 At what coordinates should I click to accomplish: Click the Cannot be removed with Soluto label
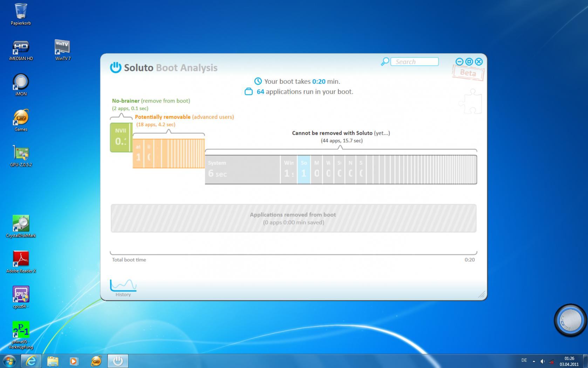[341, 133]
